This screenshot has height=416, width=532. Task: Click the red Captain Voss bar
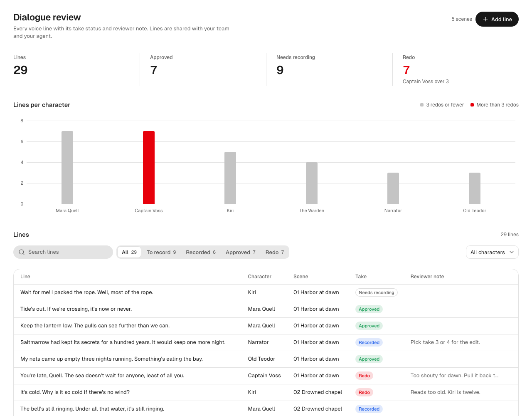pos(149,168)
